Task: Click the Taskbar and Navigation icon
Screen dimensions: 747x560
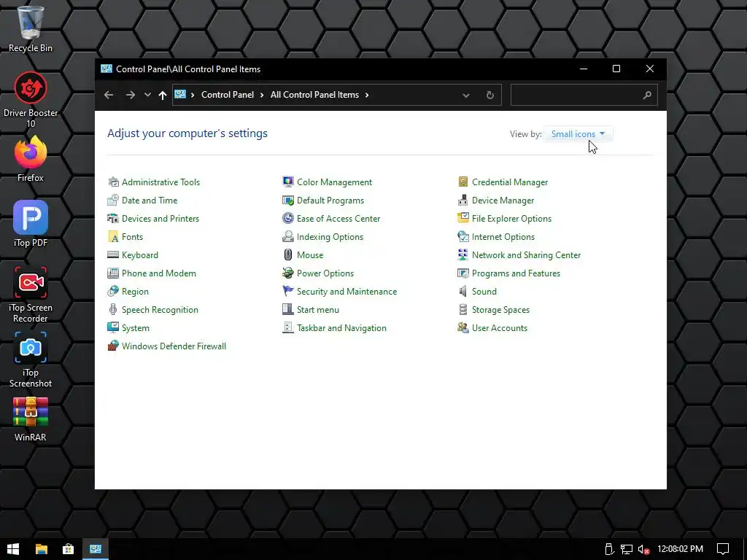Action: tap(287, 327)
